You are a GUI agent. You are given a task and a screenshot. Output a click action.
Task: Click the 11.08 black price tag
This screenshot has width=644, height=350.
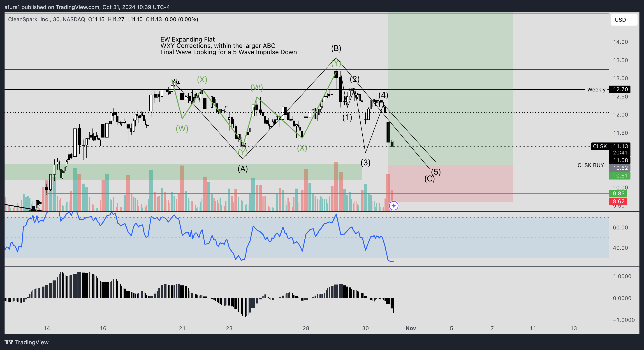tap(620, 160)
